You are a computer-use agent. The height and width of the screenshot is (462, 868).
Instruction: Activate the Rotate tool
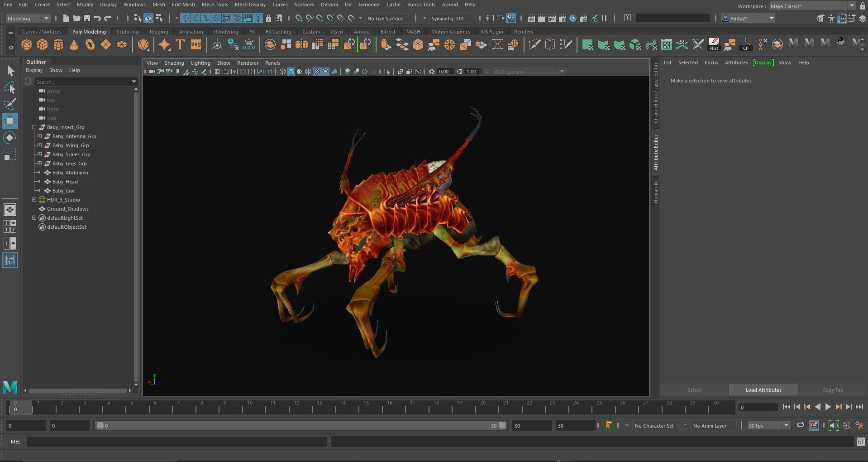pyautogui.click(x=10, y=138)
